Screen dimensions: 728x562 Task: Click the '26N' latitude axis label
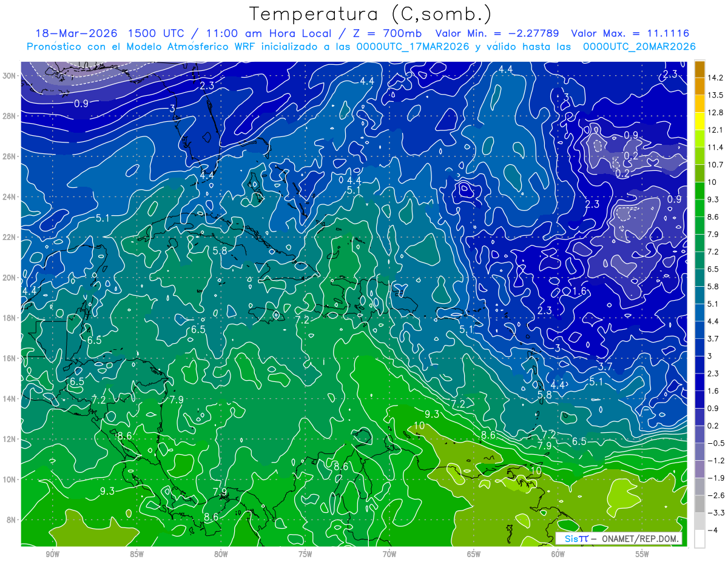click(10, 156)
